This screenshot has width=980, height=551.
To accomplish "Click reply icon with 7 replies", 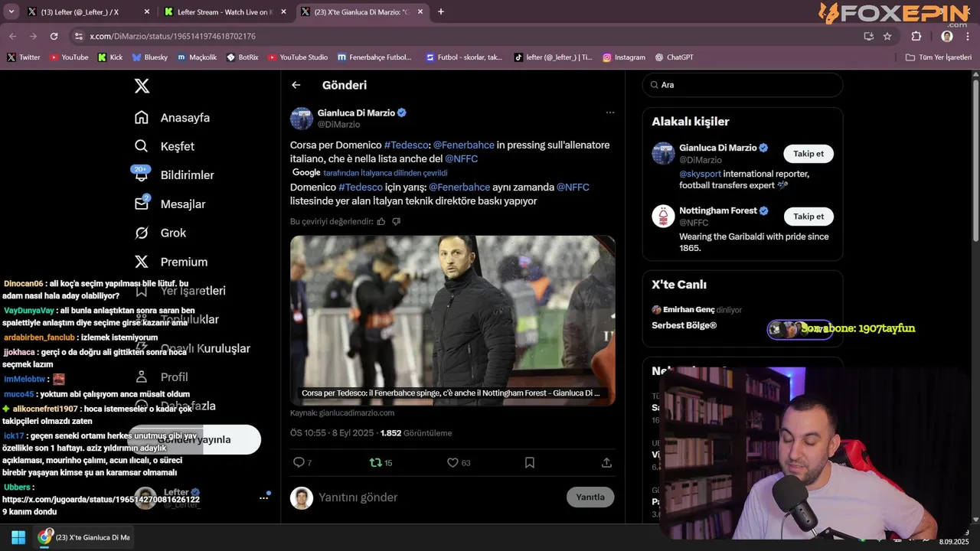I will tap(302, 462).
